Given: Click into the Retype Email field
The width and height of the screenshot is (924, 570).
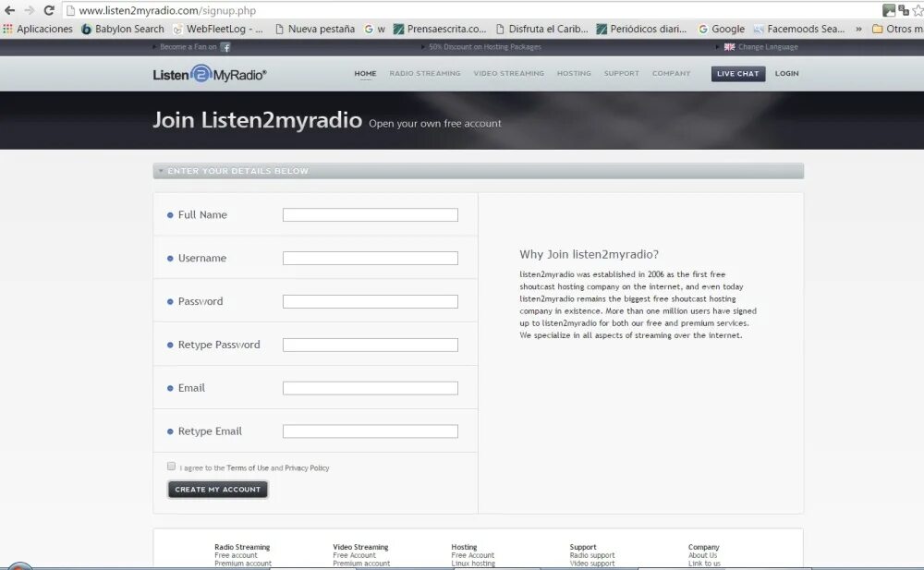Looking at the screenshot, I should [x=371, y=431].
